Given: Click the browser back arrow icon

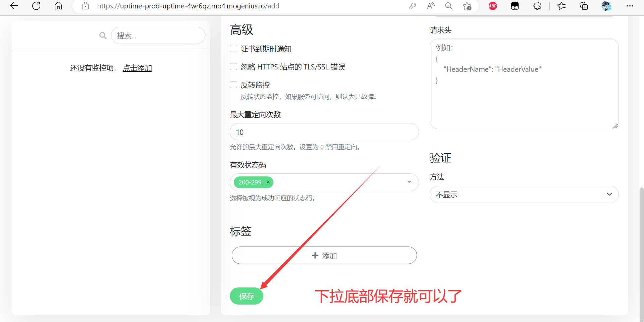Looking at the screenshot, I should pos(14,6).
